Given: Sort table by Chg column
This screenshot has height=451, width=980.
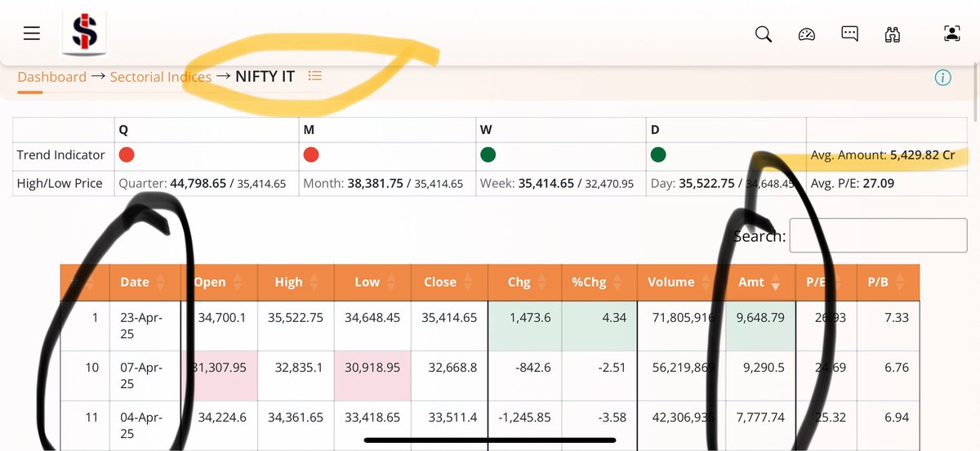Looking at the screenshot, I should point(525,282).
